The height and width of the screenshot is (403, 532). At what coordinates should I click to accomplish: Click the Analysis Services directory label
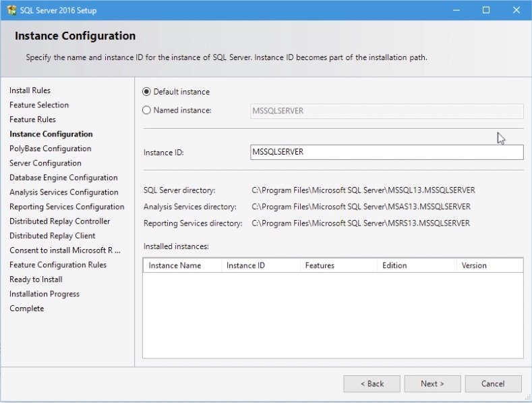coord(190,207)
